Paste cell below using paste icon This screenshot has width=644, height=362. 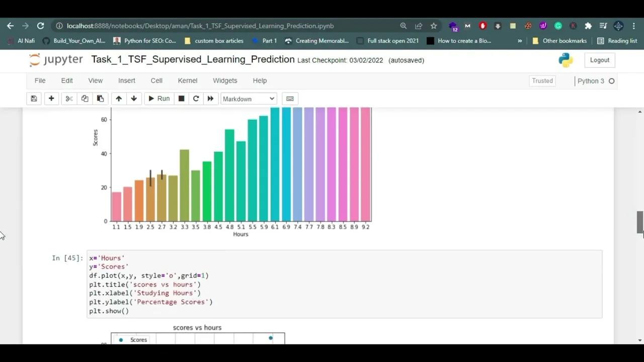(100, 99)
